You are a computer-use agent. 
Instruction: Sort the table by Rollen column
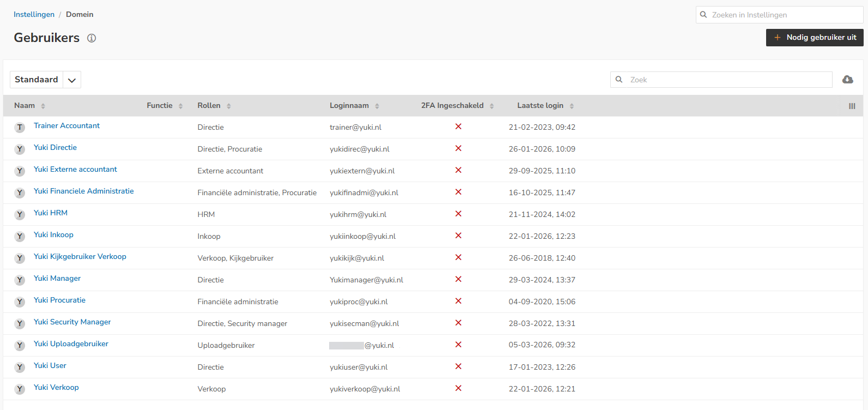[x=214, y=106]
